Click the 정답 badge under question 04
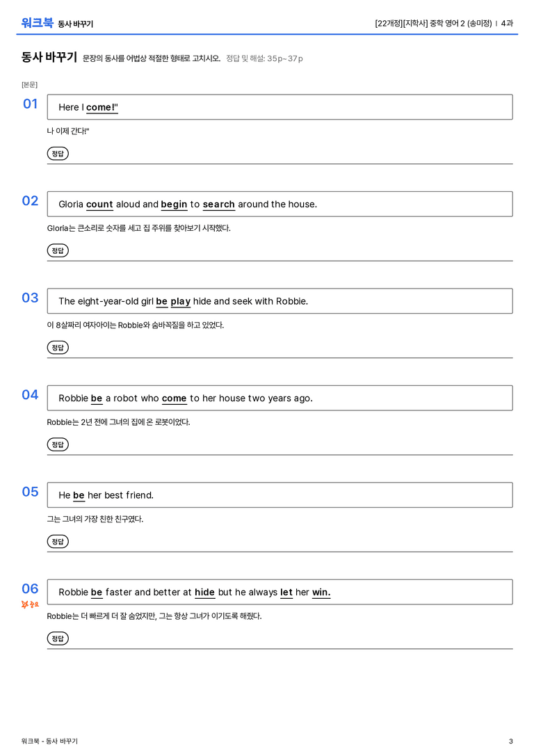This screenshot has width=534, height=756. 58,444
